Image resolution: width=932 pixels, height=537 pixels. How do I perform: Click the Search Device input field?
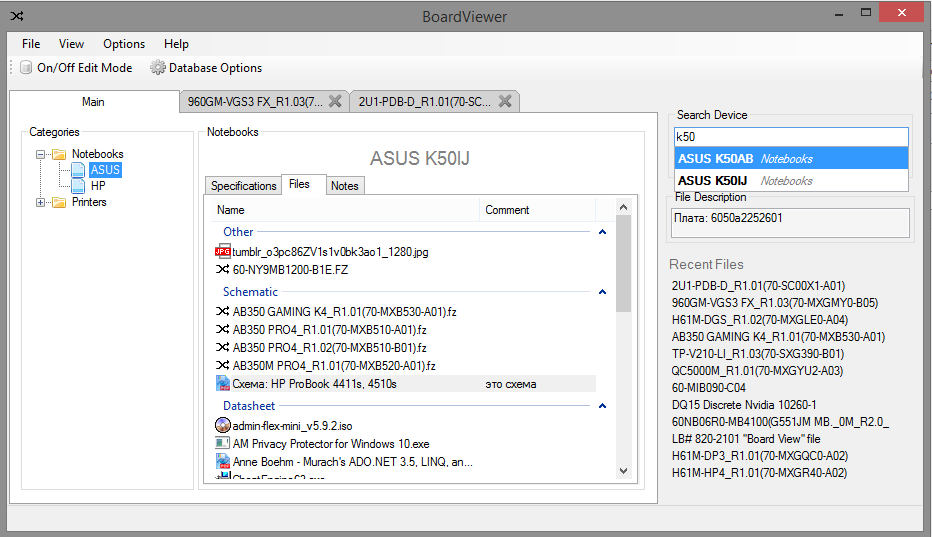[x=790, y=137]
